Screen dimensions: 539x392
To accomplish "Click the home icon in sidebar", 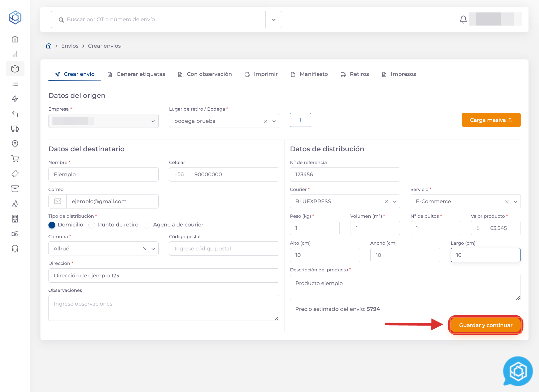I will click(15, 39).
